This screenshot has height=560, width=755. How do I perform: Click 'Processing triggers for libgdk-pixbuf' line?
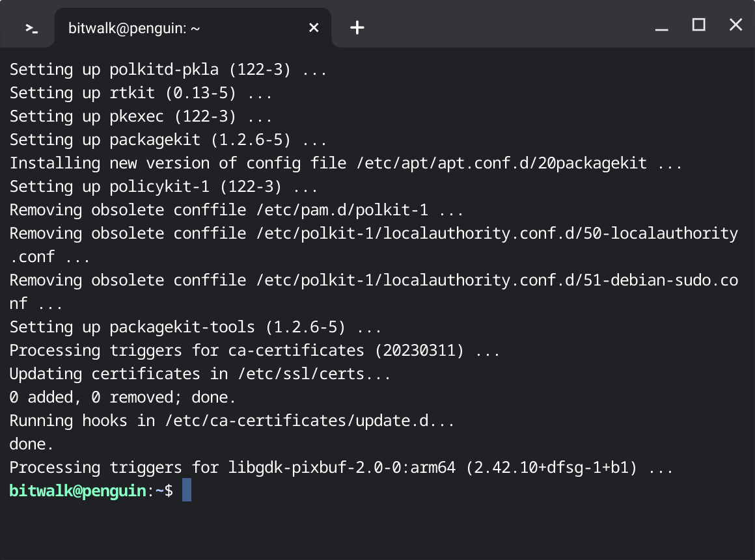[x=341, y=468]
